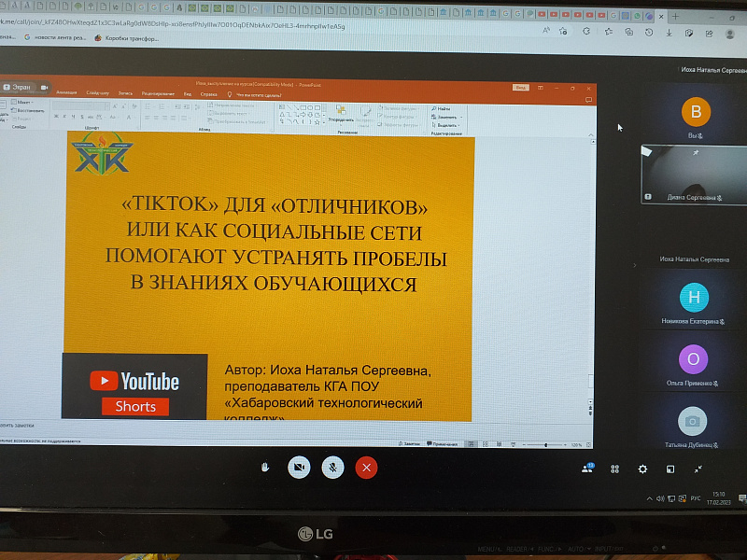Select the orange 'В' avatar labeled Вы

pyautogui.click(x=696, y=112)
